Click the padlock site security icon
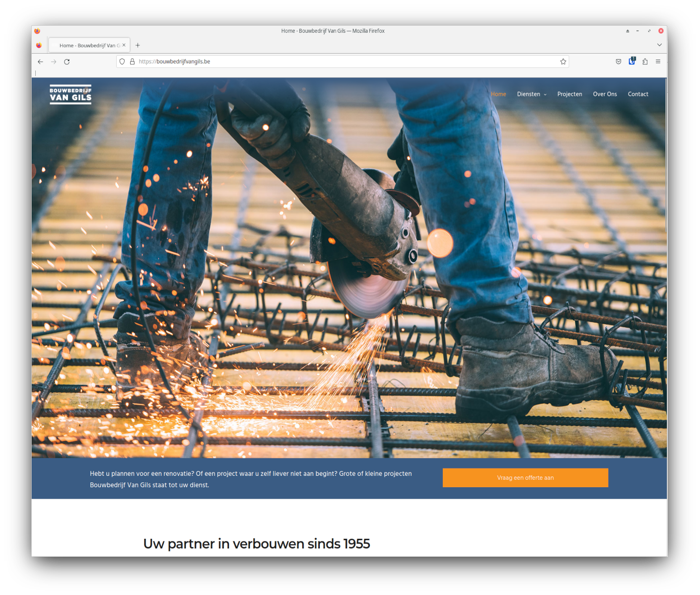This screenshot has height=595, width=700. 132,62
